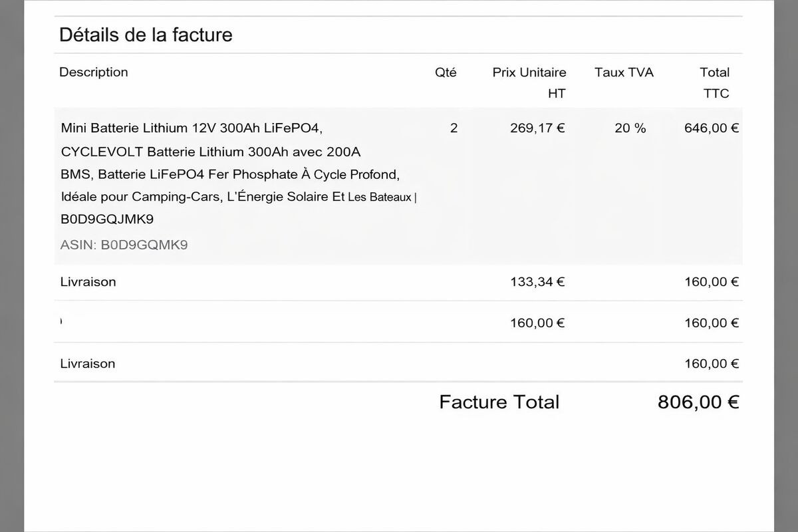Select the B0D9GQJMK9 code ending the description
Screen dimensions: 798x532
coord(107,219)
